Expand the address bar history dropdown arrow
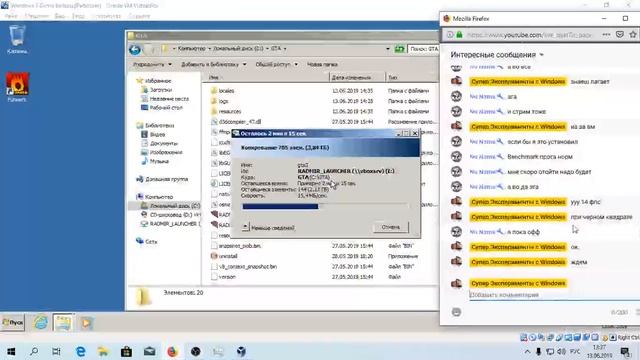The width and height of the screenshot is (640, 360). click(x=388, y=49)
